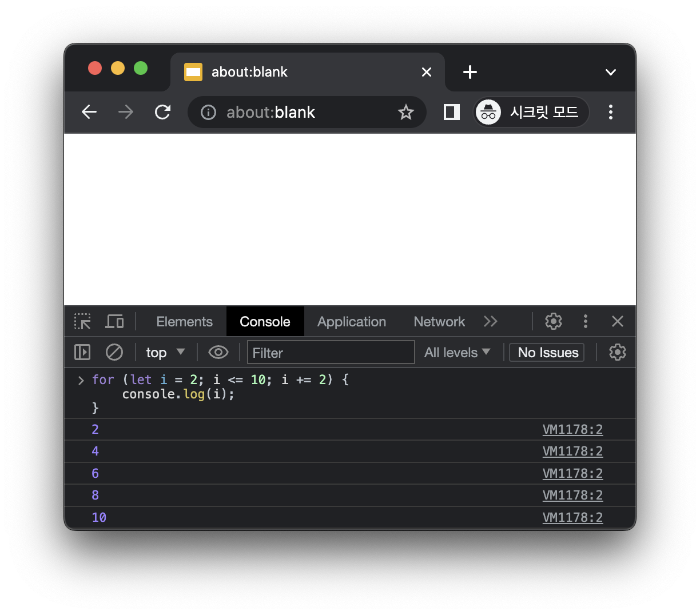Image resolution: width=700 pixels, height=615 pixels.
Task: Open the DevTools customize menu
Action: pyautogui.click(x=586, y=321)
